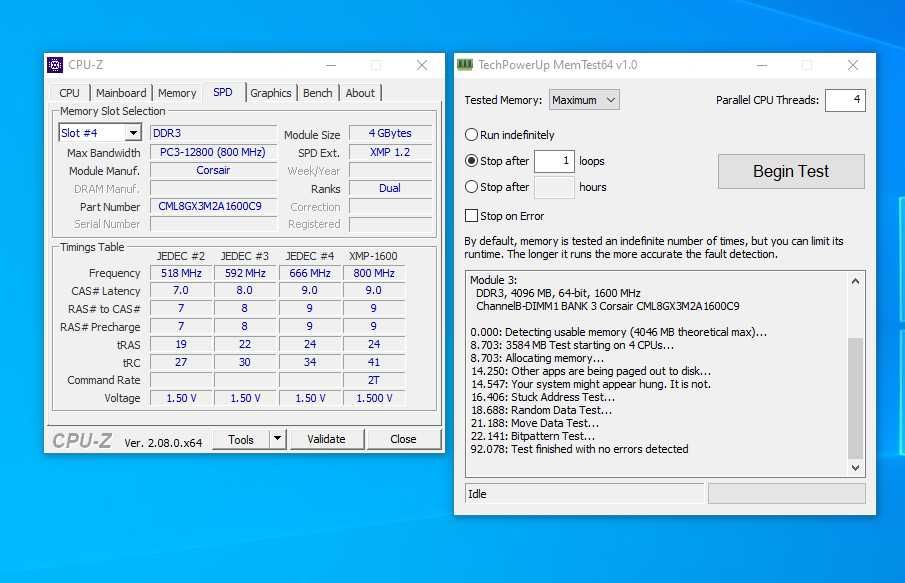The width and height of the screenshot is (905, 583).
Task: Switch to the Bench tab
Action: [317, 93]
